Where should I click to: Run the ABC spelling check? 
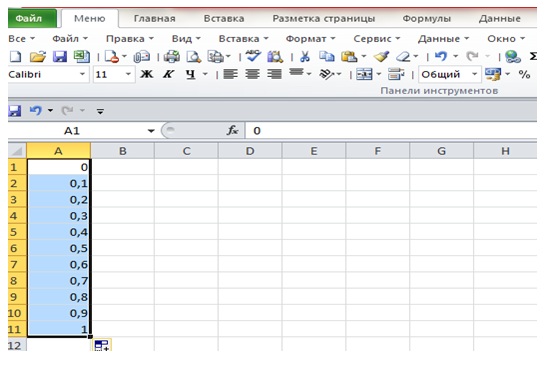click(253, 57)
